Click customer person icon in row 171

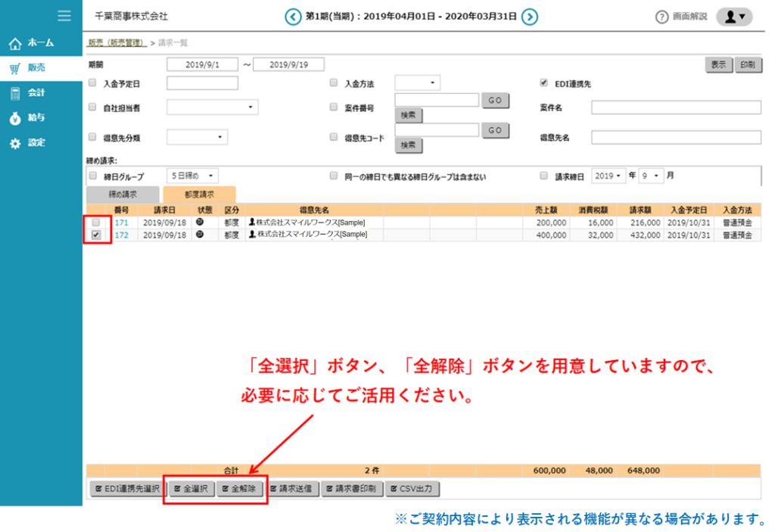pos(252,222)
